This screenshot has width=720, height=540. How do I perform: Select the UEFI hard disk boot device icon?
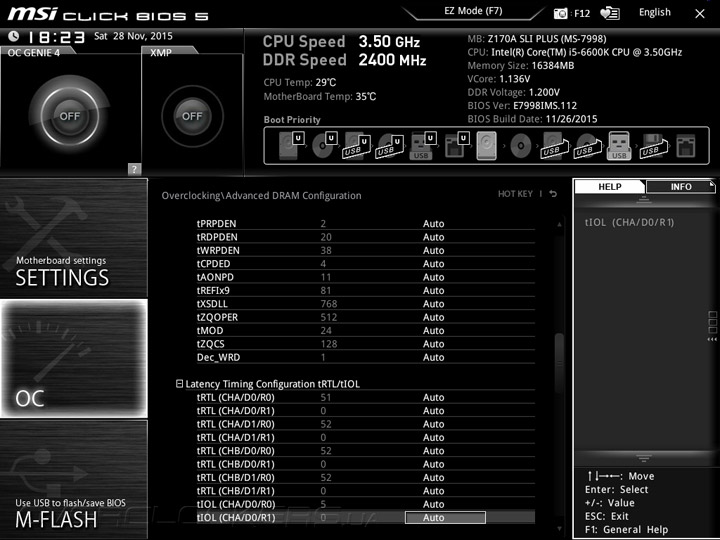pos(291,146)
